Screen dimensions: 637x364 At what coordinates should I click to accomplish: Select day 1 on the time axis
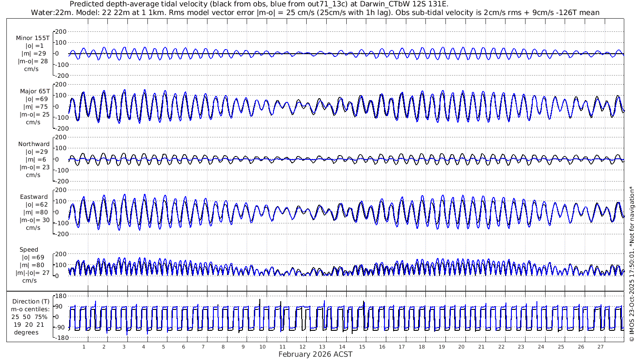(x=84, y=347)
